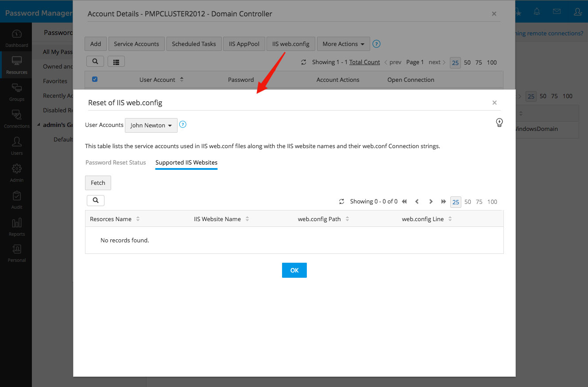Set IIS websites table page size to 75
Image resolution: width=588 pixels, height=387 pixels.
(479, 202)
